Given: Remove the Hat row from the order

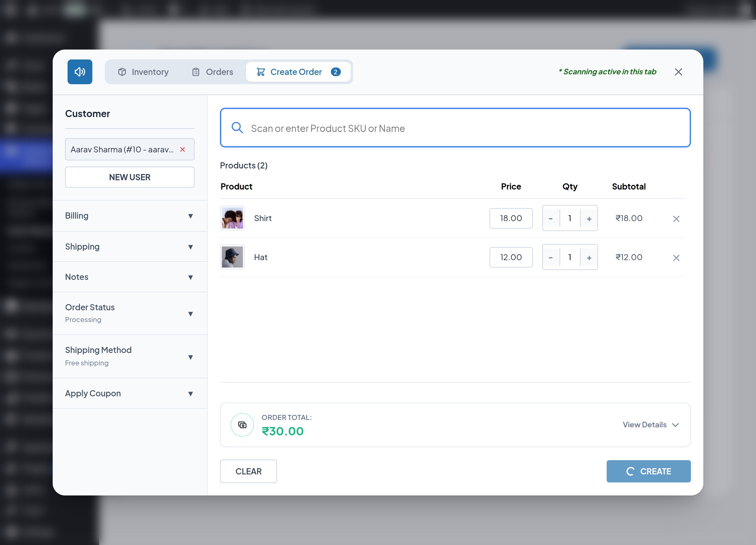Looking at the screenshot, I should click(676, 258).
